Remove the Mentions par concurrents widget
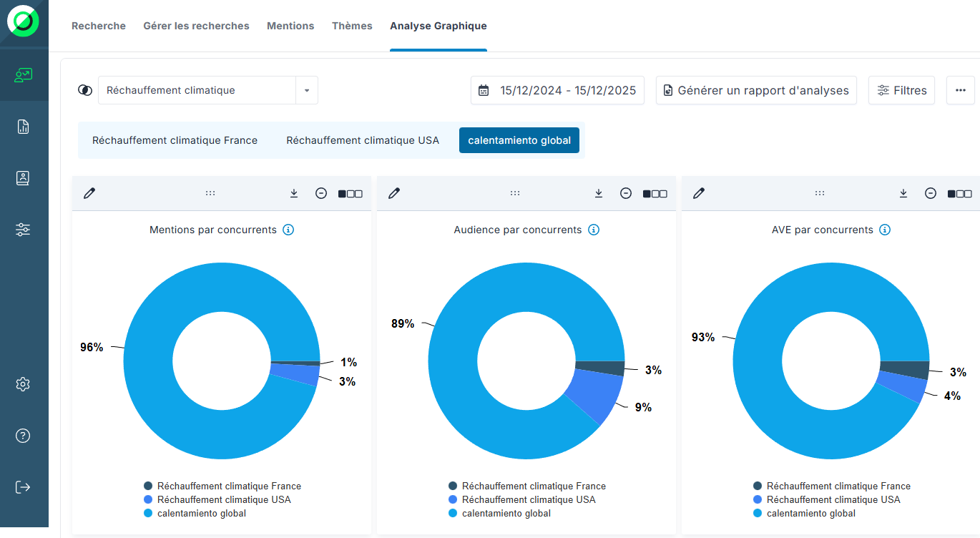The image size is (980, 538). 321,193
